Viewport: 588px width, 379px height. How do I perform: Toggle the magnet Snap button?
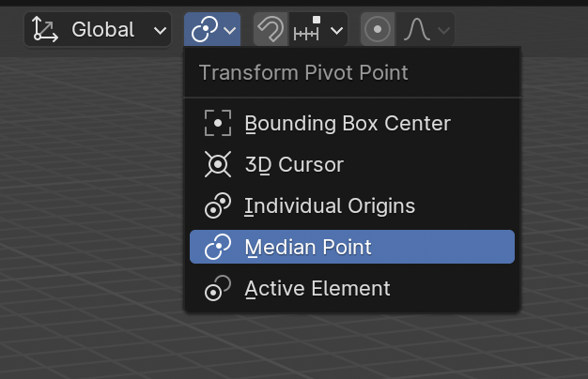(271, 29)
